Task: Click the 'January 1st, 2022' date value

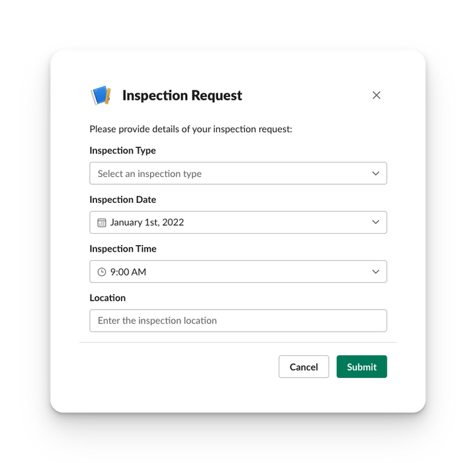Action: click(147, 223)
